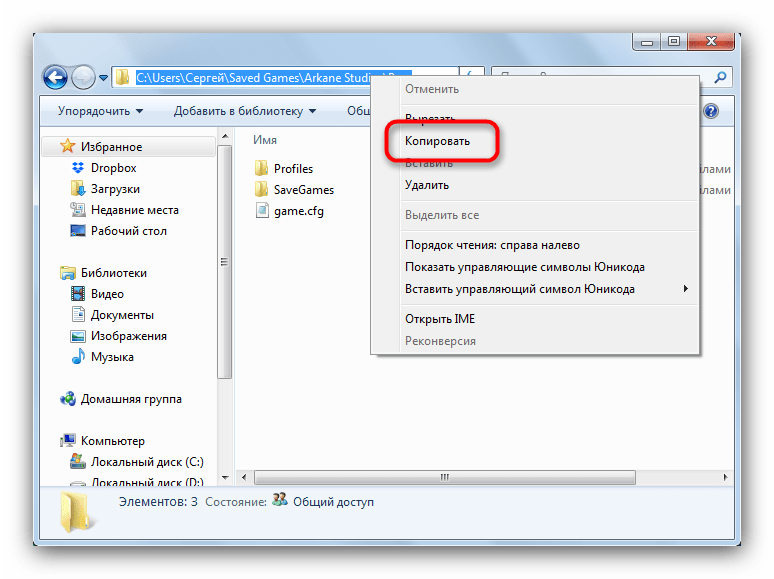This screenshot has width=774, height=579.
Task: Click horizontal scrollbar right arrow
Action: pos(725,477)
